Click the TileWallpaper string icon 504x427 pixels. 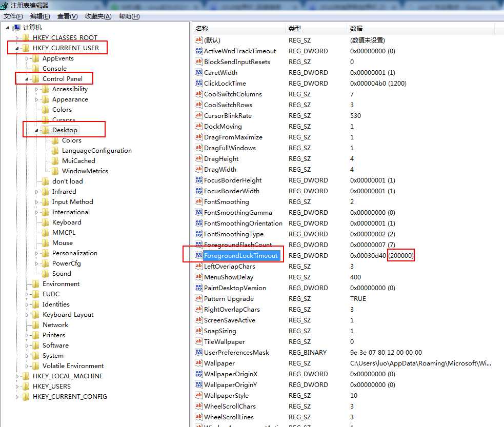(199, 341)
